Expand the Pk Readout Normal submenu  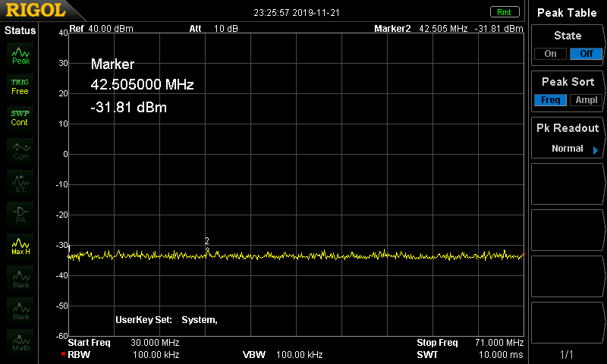coord(568,149)
